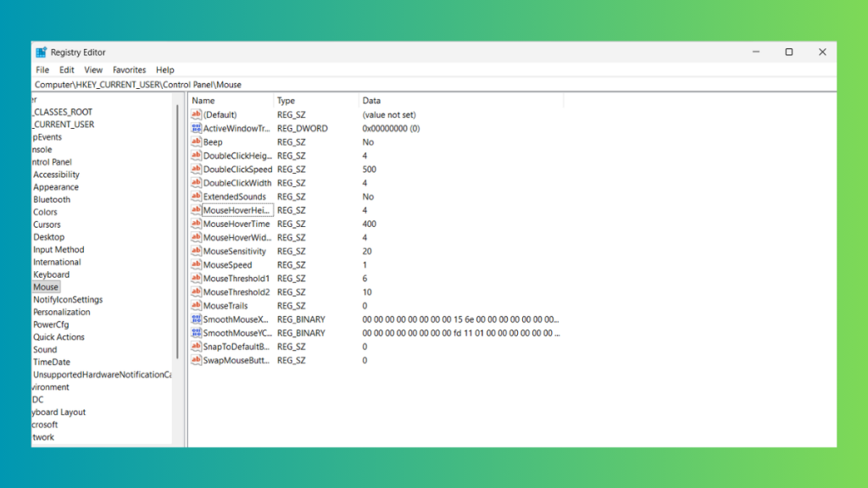868x488 pixels.
Task: Click the (value not set) data cell
Action: click(389, 114)
